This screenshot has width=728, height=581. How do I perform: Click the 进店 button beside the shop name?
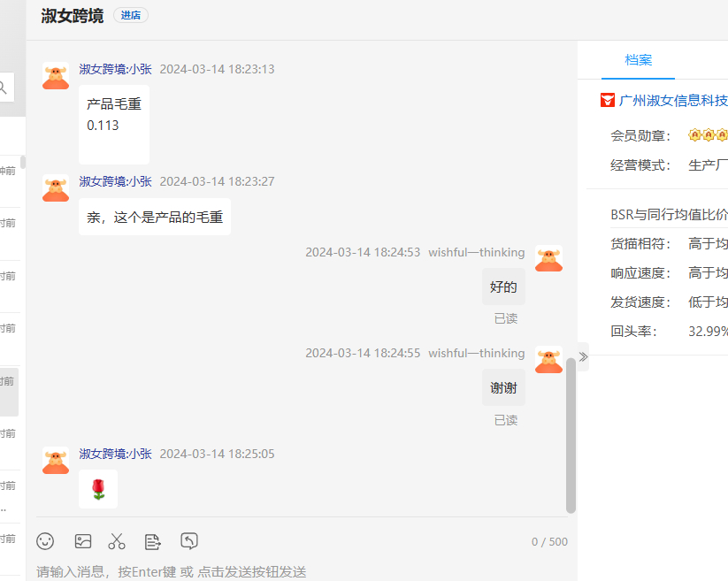tap(131, 15)
